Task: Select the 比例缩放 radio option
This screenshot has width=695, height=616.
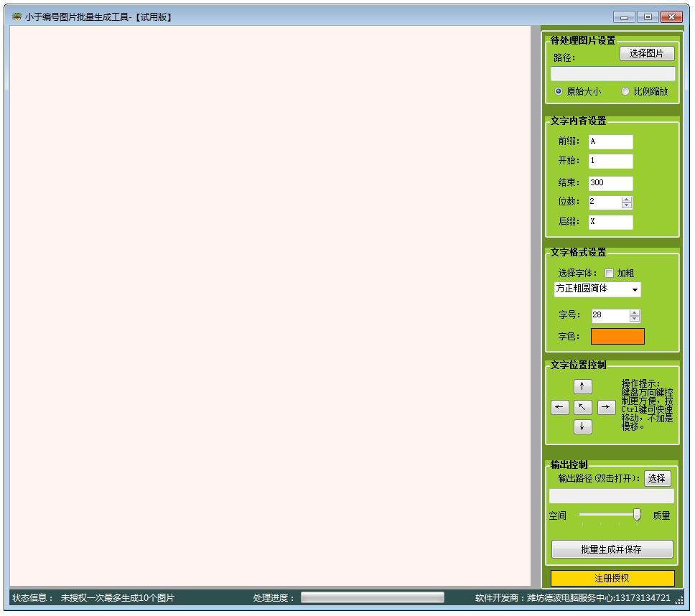Action: 645,91
